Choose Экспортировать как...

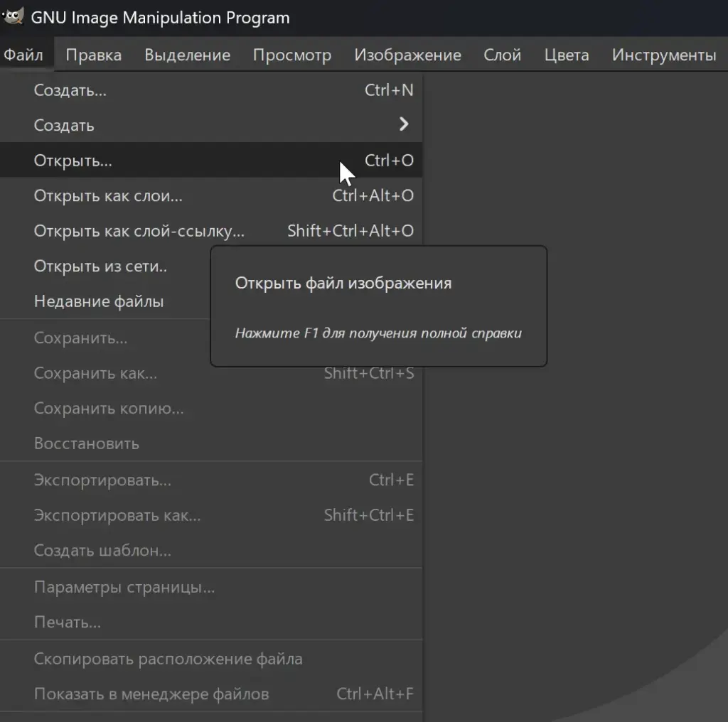click(210, 515)
